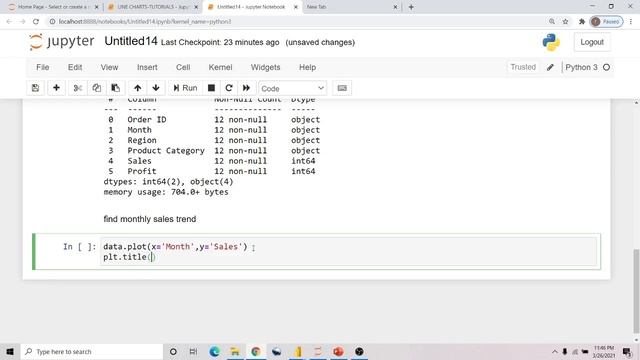
Task: Bookmark this page with star icon
Action: click(x=565, y=22)
